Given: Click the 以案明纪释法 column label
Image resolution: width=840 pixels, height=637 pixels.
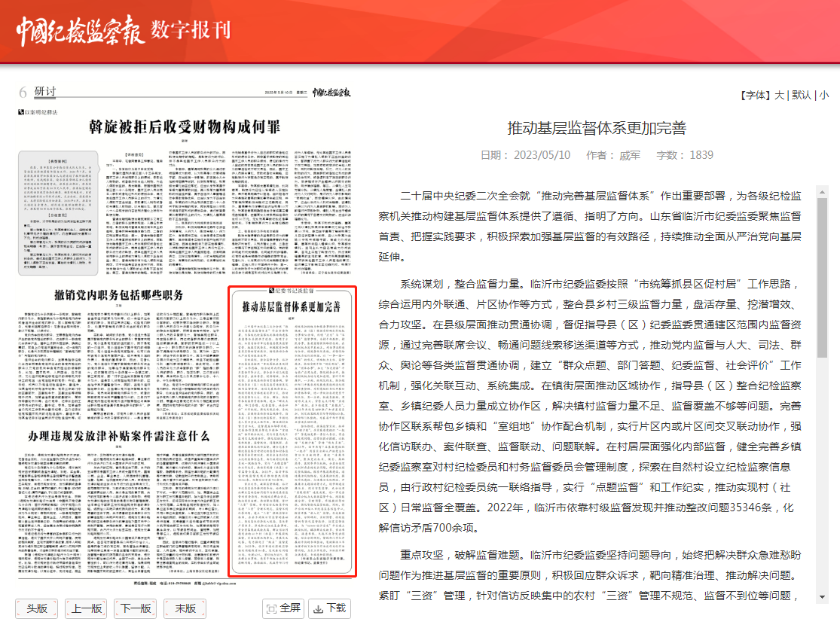Looking at the screenshot, I should point(38,112).
